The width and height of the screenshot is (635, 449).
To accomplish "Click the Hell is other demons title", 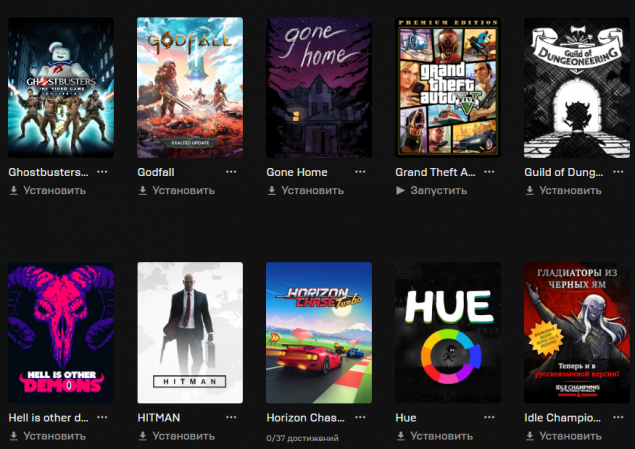I will click(48, 417).
